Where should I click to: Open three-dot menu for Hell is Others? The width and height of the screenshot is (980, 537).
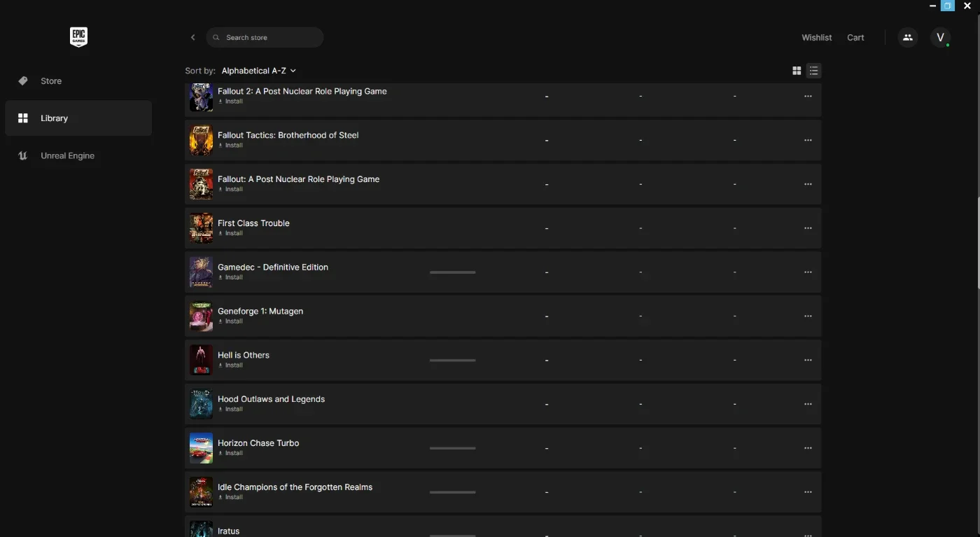(808, 360)
